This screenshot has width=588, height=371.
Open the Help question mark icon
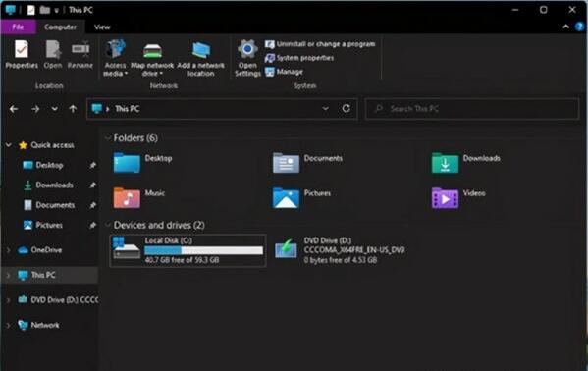click(580, 26)
